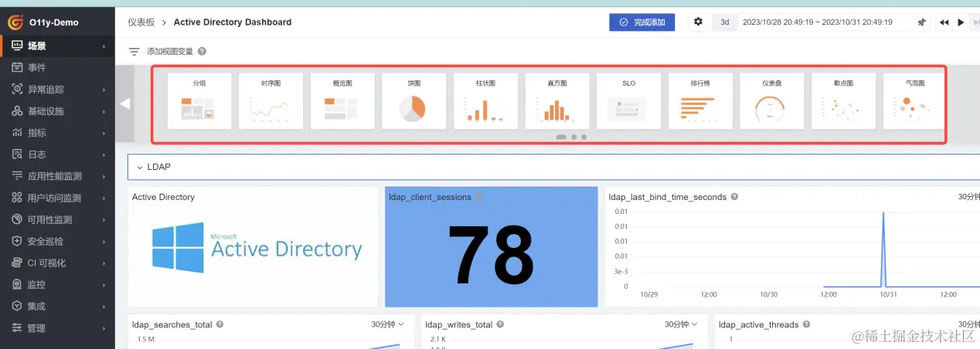The height and width of the screenshot is (349, 980).
Task: Add a 直方图 chart
Action: click(x=556, y=100)
